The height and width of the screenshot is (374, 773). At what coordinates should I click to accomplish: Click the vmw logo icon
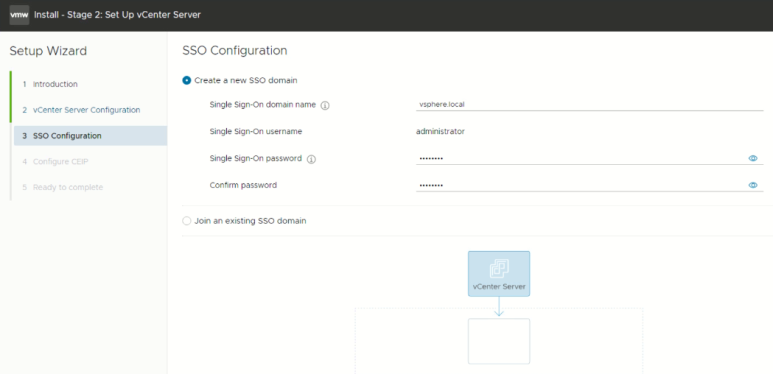pos(19,15)
